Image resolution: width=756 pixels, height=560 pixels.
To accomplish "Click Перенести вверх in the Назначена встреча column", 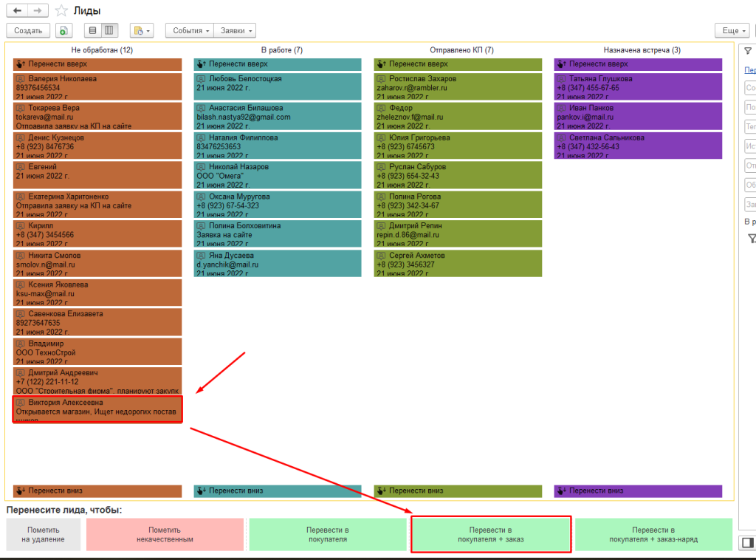I will coord(638,64).
